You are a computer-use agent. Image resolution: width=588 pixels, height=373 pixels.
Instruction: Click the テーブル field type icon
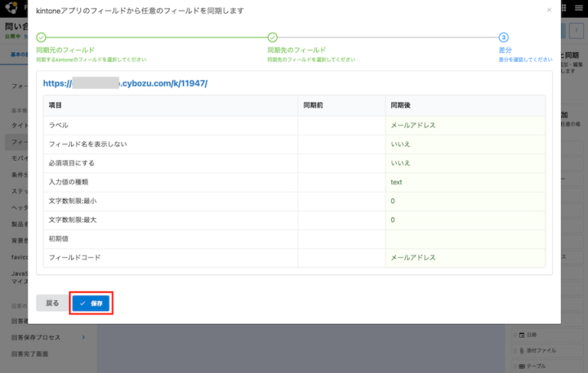[x=521, y=366]
